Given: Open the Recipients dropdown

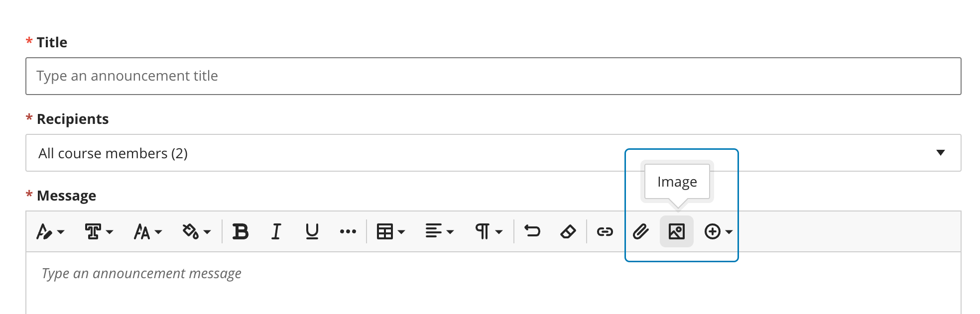Looking at the screenshot, I should [x=493, y=153].
